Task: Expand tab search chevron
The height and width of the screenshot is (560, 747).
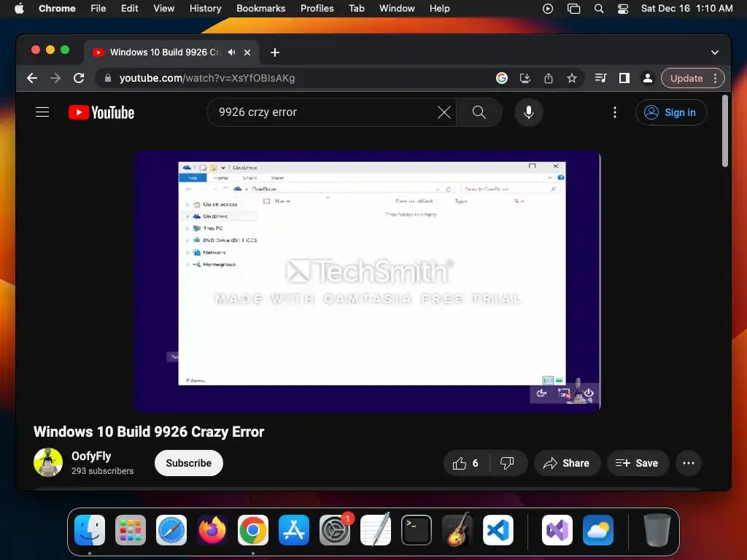Action: click(715, 52)
